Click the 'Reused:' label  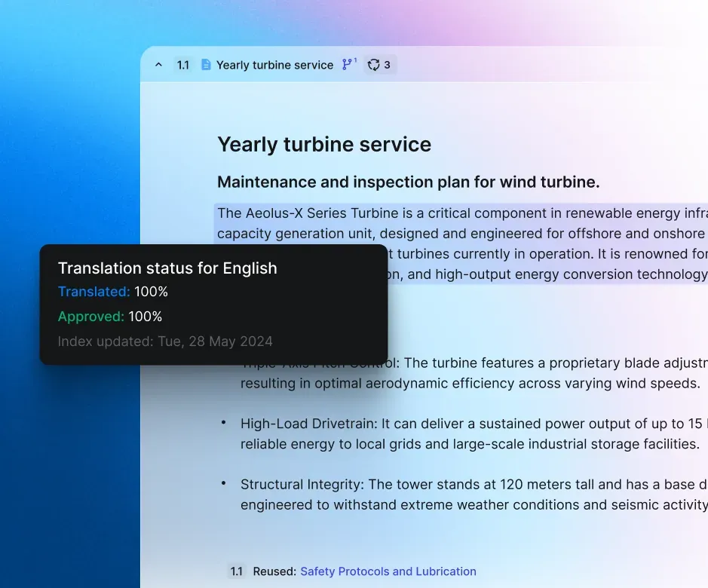point(274,571)
